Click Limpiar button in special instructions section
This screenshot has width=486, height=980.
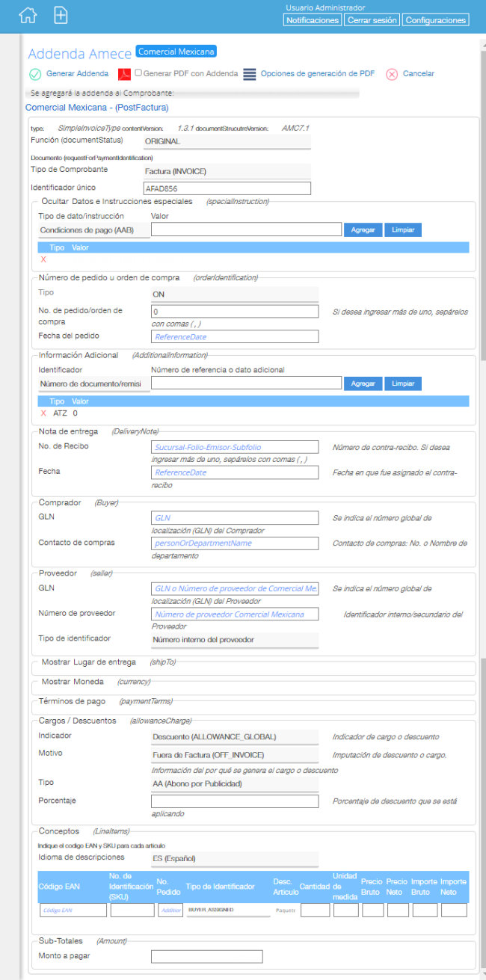[403, 229]
